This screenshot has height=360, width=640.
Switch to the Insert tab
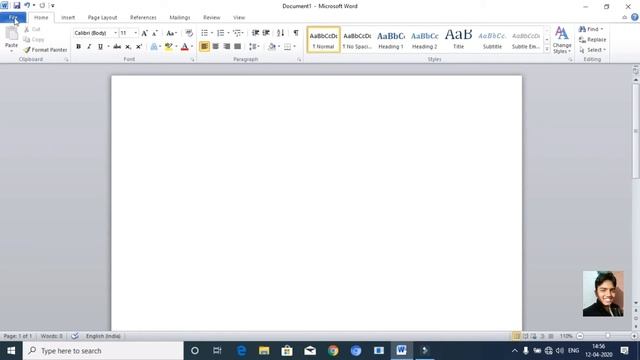(x=68, y=18)
